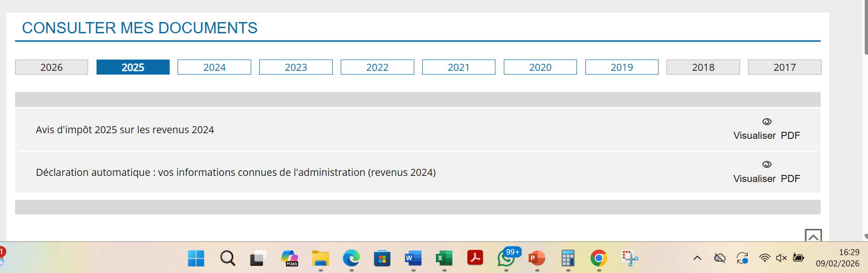Click the back-to-top arrow button

click(x=813, y=235)
